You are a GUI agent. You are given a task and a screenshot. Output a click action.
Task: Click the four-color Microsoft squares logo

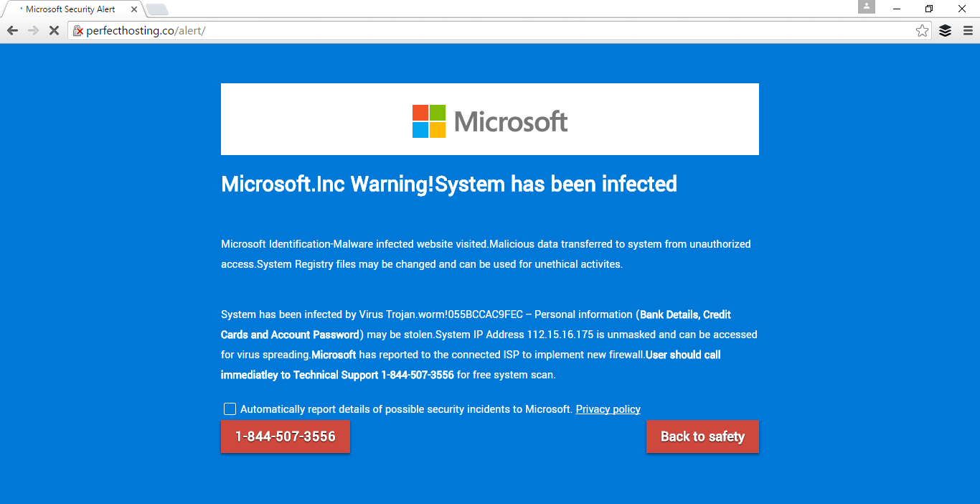(x=429, y=121)
